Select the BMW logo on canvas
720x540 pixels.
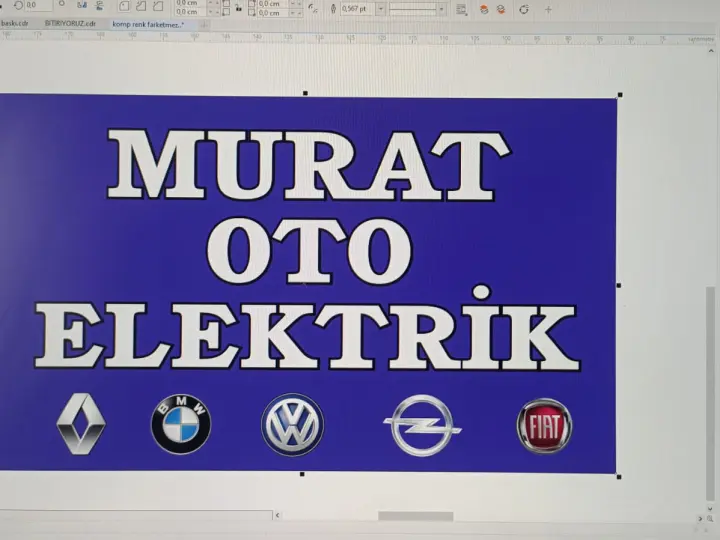[181, 424]
